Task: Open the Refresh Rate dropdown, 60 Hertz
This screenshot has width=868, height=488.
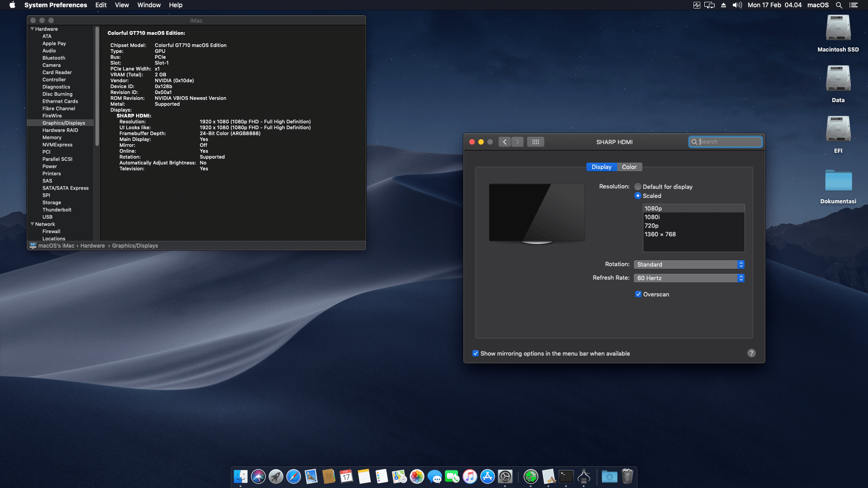Action: point(689,278)
